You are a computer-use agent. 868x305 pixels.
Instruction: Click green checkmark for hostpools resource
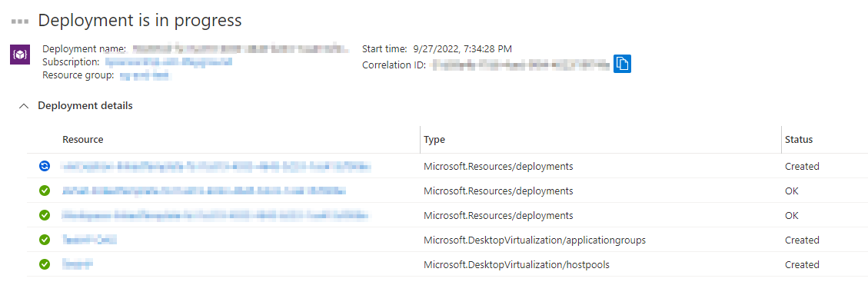coord(45,264)
